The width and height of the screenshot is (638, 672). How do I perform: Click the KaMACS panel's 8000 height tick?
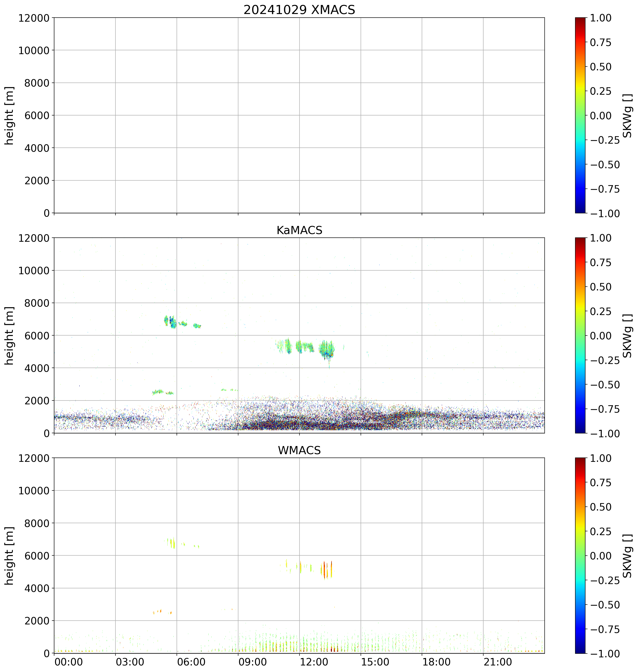[37, 303]
